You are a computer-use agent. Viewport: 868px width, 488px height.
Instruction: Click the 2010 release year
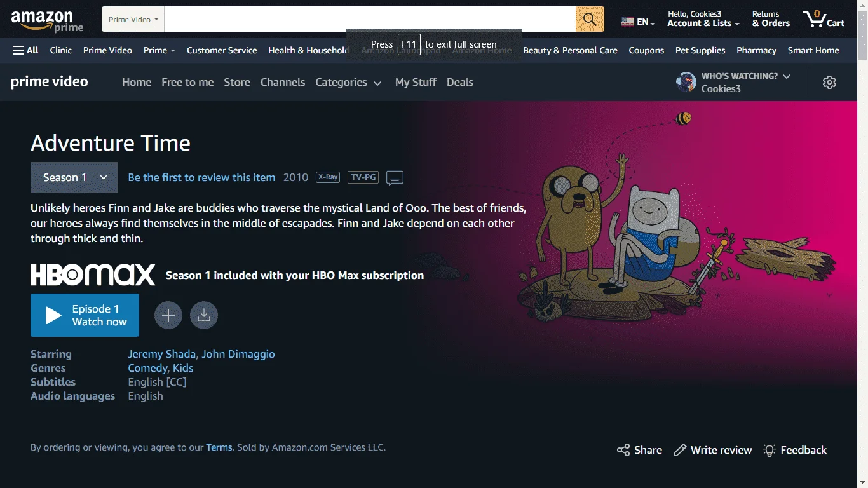coord(295,177)
